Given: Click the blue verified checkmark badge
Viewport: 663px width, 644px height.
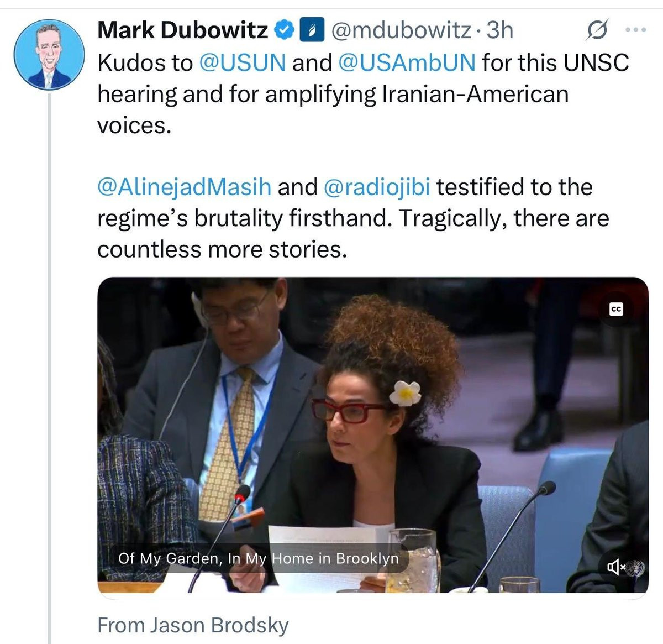Looking at the screenshot, I should [x=283, y=30].
